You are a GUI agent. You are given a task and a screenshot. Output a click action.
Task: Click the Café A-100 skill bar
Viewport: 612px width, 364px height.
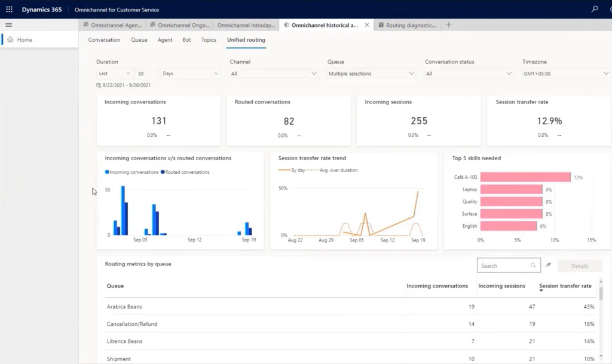(525, 178)
